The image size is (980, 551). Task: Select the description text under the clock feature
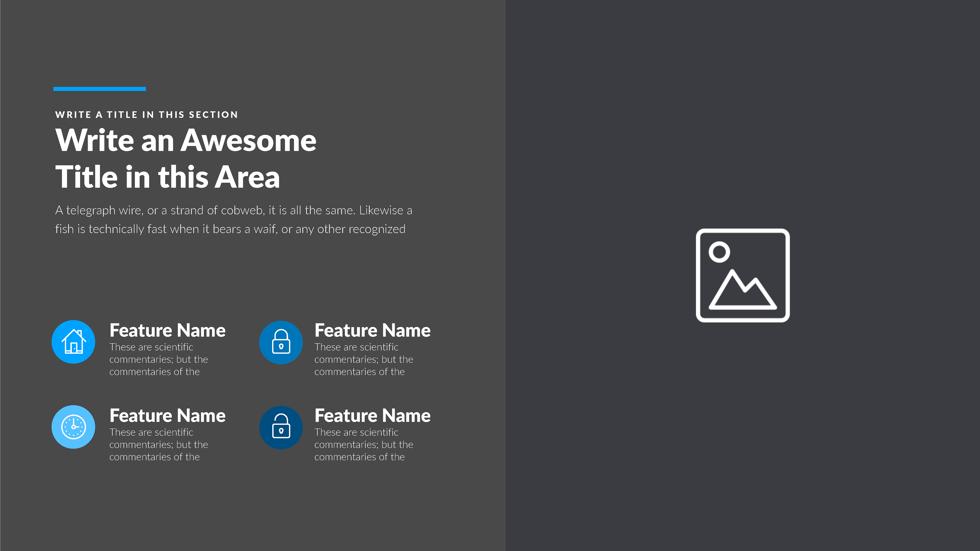pyautogui.click(x=158, y=445)
